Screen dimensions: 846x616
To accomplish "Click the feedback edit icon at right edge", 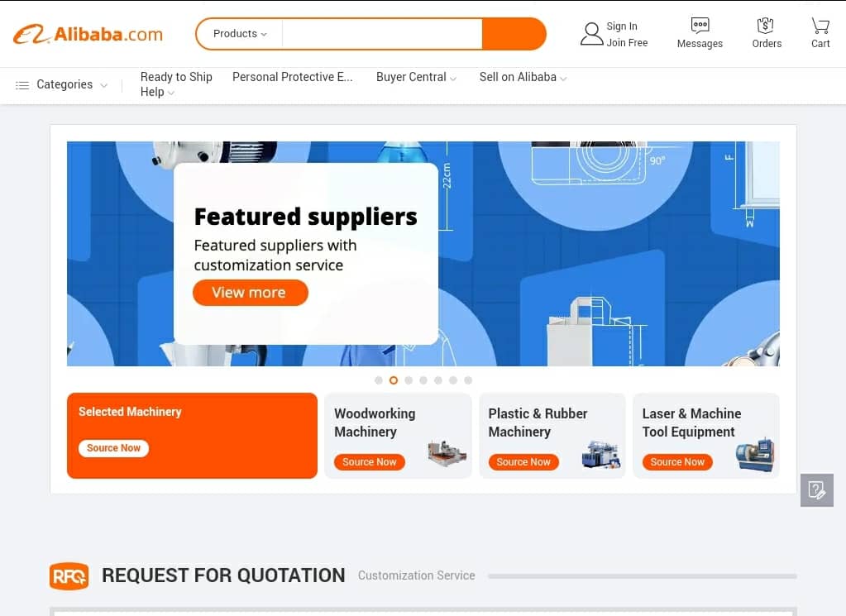I will 817,490.
